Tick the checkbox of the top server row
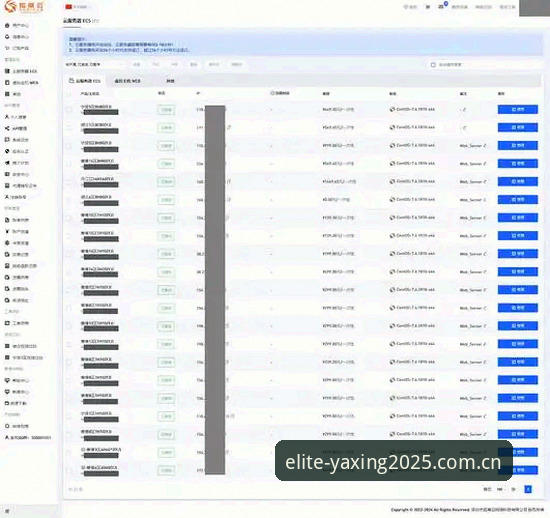 [69, 110]
